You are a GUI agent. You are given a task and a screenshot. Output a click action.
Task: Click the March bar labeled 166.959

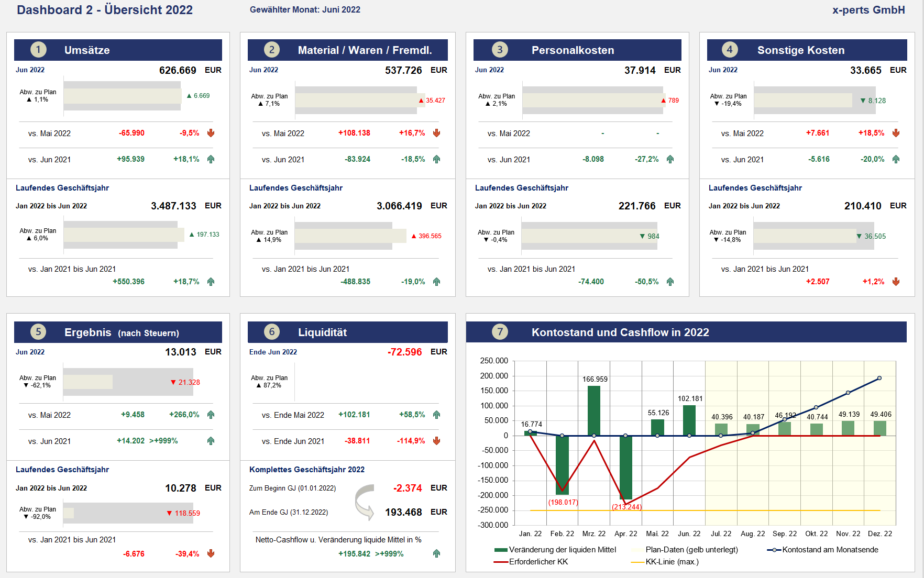pyautogui.click(x=594, y=410)
